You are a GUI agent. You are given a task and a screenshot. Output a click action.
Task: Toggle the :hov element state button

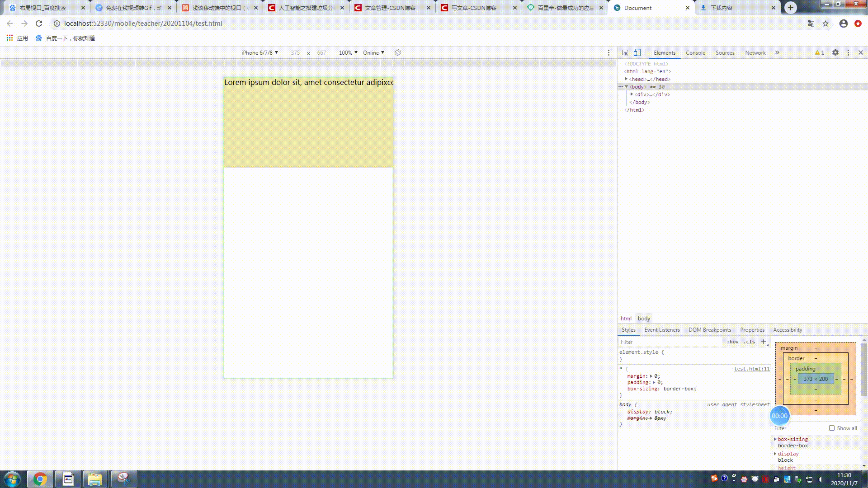(x=732, y=342)
